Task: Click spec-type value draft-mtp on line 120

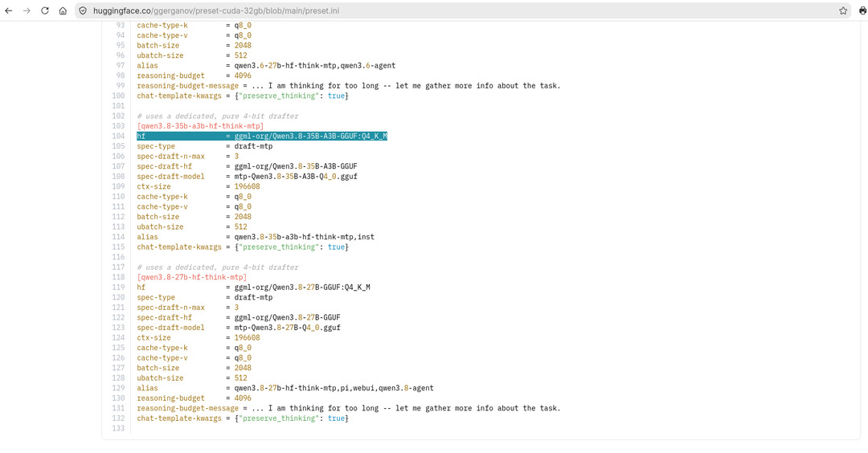Action: coord(253,297)
